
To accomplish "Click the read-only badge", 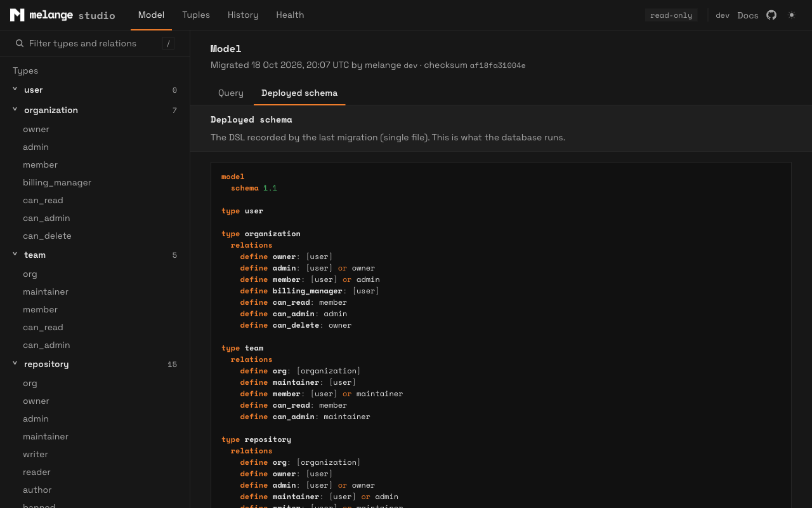I will pyautogui.click(x=671, y=15).
